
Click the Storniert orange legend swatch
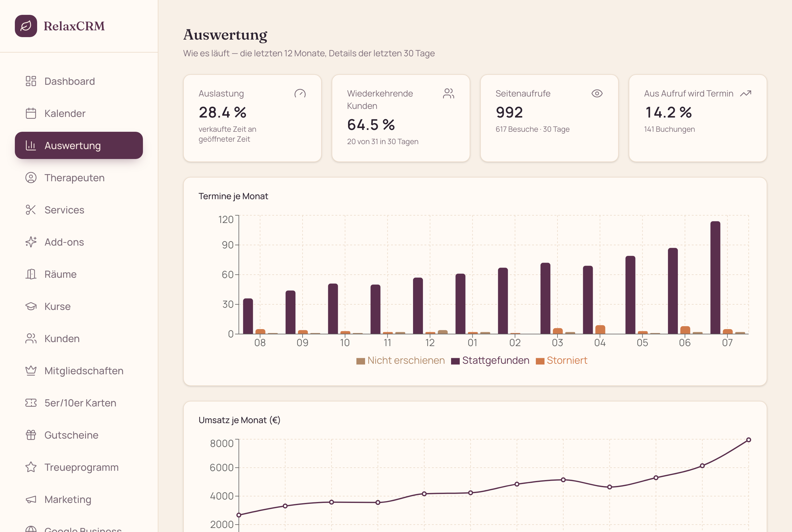point(540,361)
